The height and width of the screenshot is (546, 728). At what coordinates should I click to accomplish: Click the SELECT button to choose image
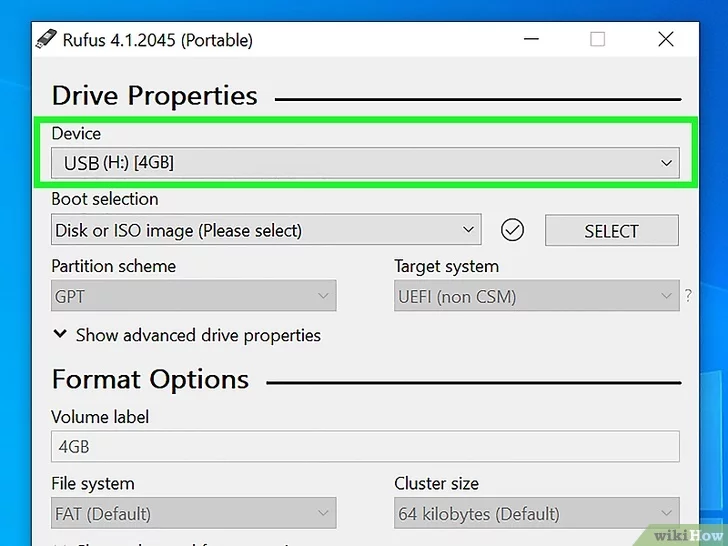click(x=611, y=230)
